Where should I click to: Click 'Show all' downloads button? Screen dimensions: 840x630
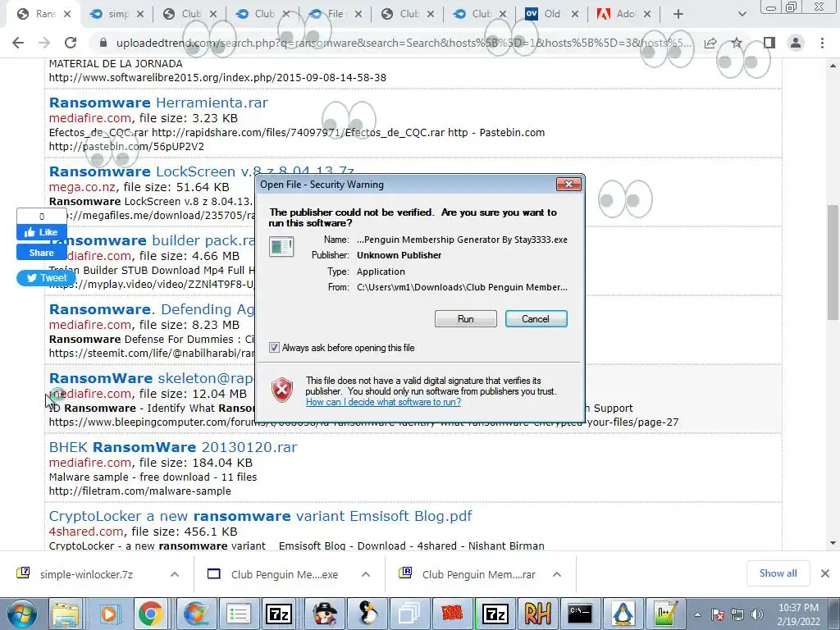pos(778,573)
